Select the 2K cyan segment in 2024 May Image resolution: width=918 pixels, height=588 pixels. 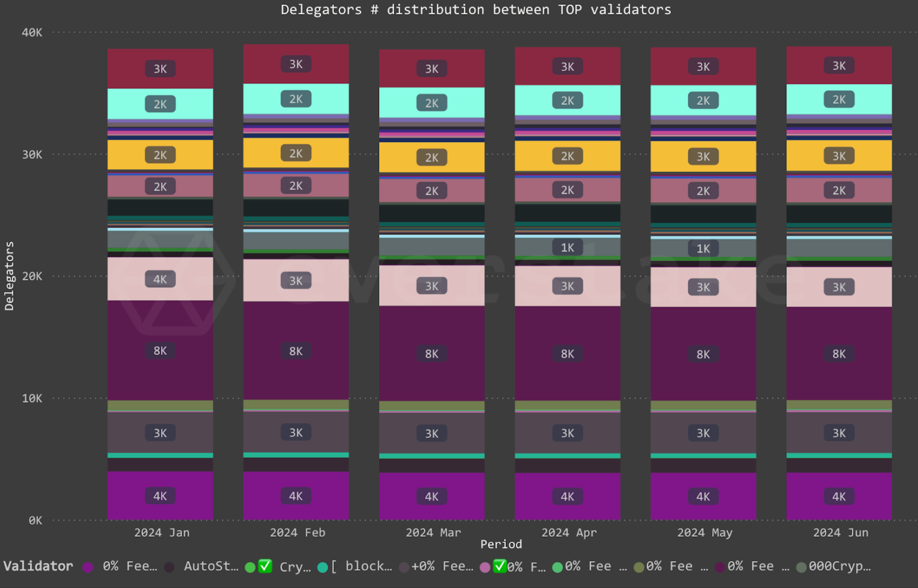(x=703, y=101)
